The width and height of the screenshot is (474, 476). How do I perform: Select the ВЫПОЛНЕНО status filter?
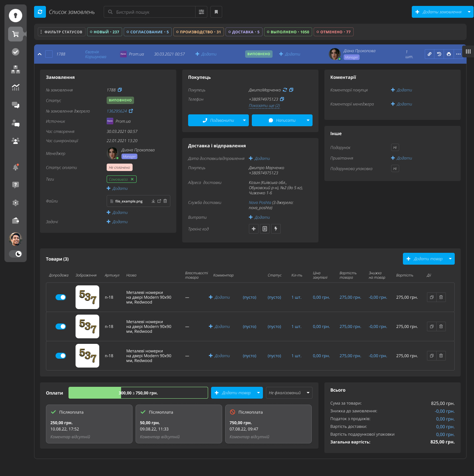288,32
